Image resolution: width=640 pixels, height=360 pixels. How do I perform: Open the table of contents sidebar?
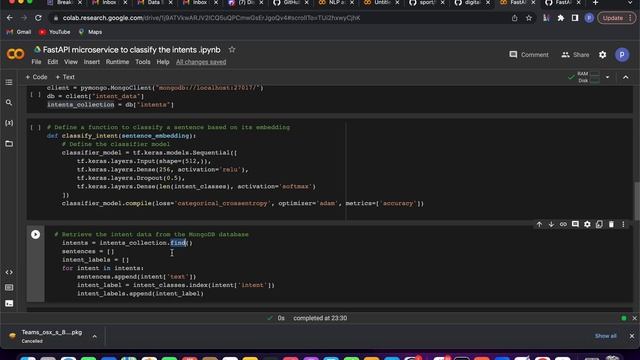9,82
